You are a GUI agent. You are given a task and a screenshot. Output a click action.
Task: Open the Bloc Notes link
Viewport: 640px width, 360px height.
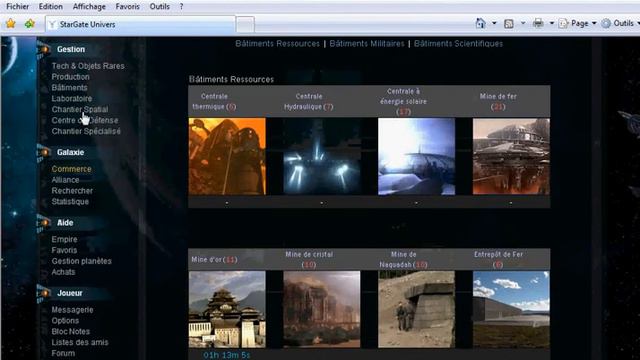click(71, 331)
